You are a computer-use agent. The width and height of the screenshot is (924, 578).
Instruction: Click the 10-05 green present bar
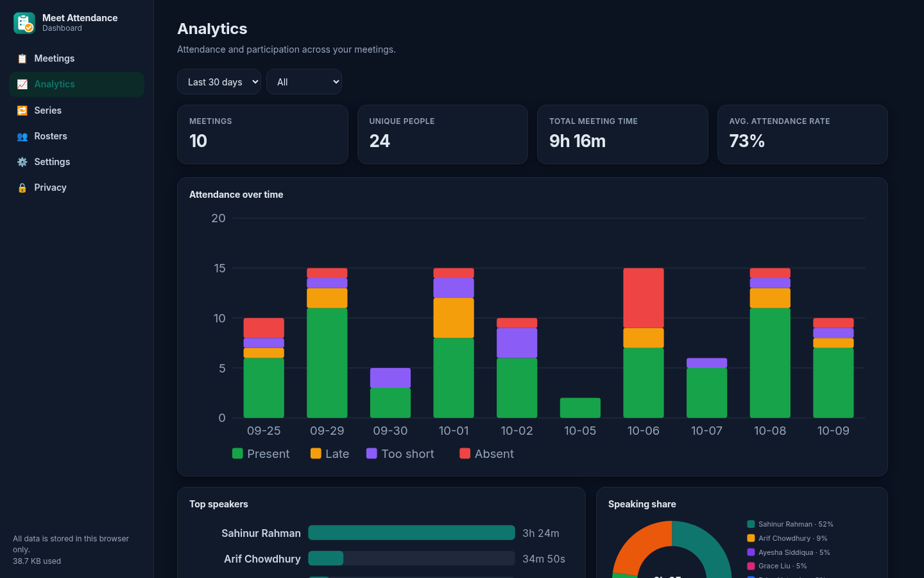tap(580, 408)
